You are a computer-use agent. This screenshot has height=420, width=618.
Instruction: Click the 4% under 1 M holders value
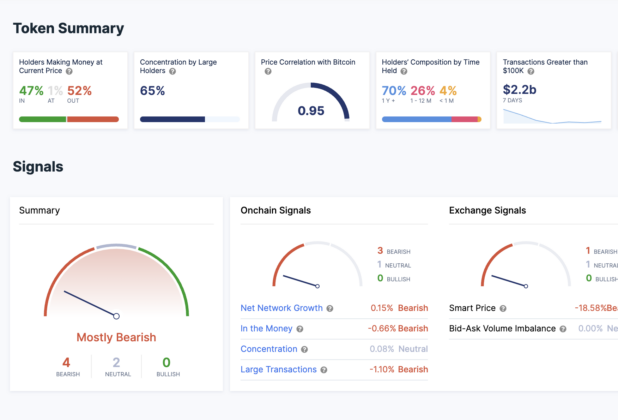coord(448,91)
